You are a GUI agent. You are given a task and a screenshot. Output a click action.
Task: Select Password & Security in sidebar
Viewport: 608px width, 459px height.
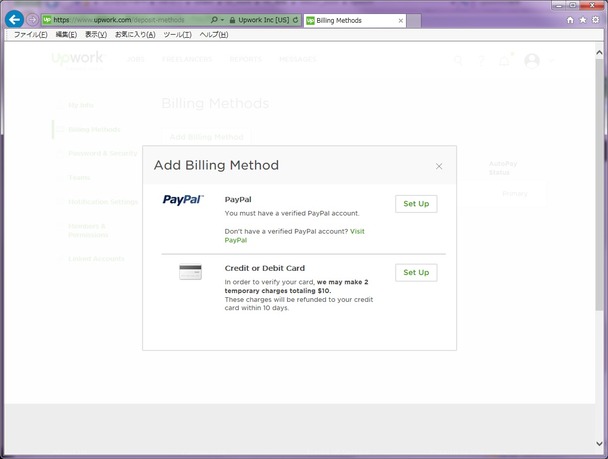click(x=103, y=154)
